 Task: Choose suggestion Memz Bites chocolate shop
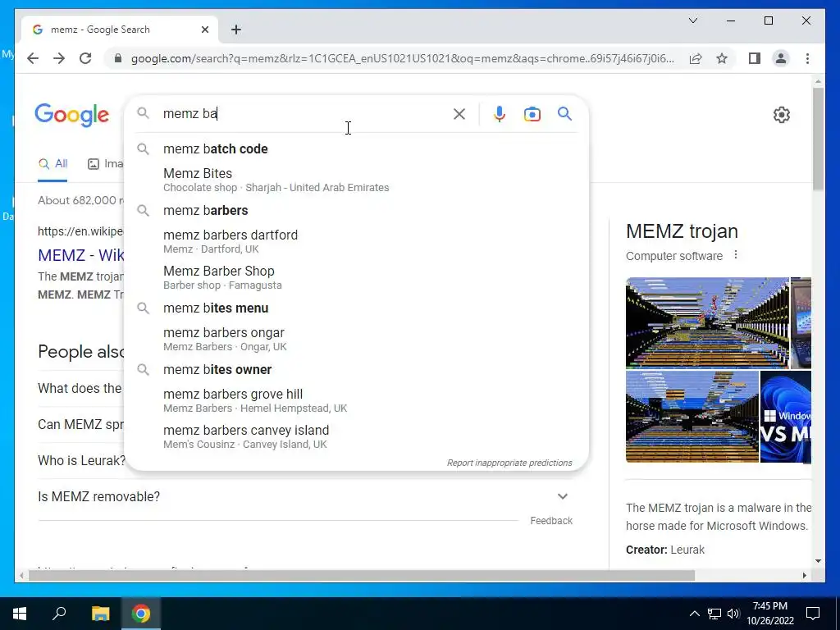(356, 180)
